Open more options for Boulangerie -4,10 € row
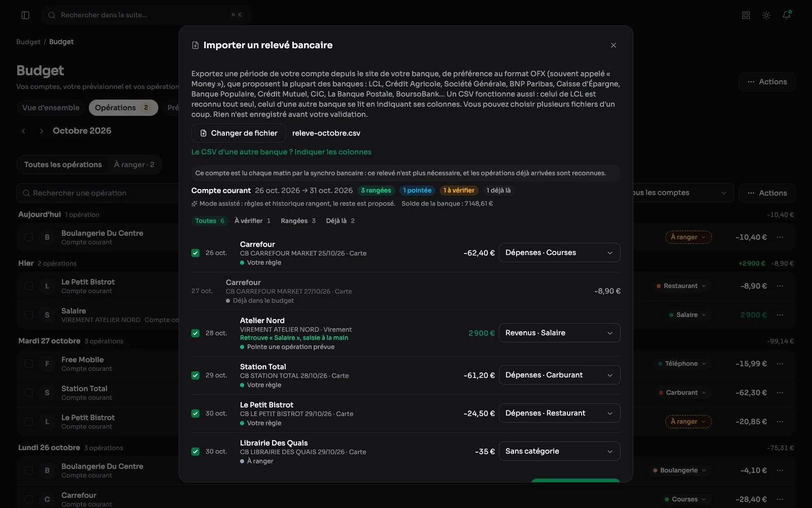Image resolution: width=812 pixels, height=508 pixels. click(x=780, y=470)
